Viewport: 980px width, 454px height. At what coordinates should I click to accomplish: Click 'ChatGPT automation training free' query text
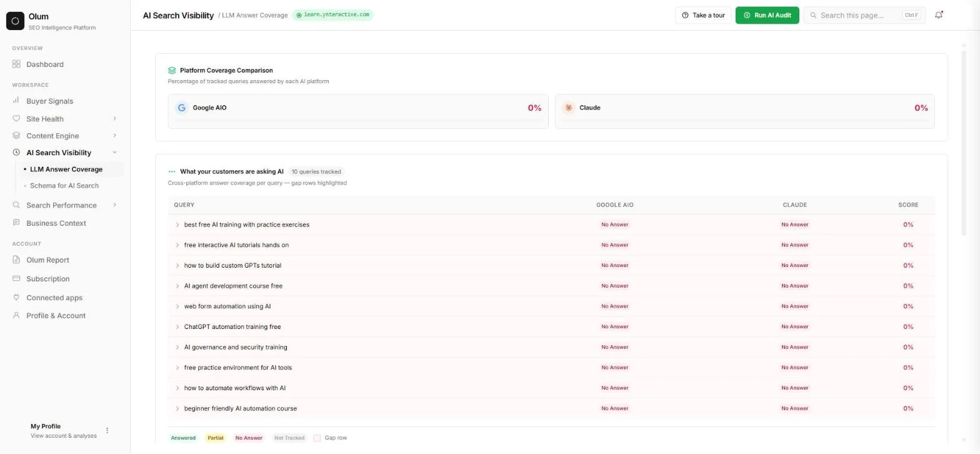point(232,327)
